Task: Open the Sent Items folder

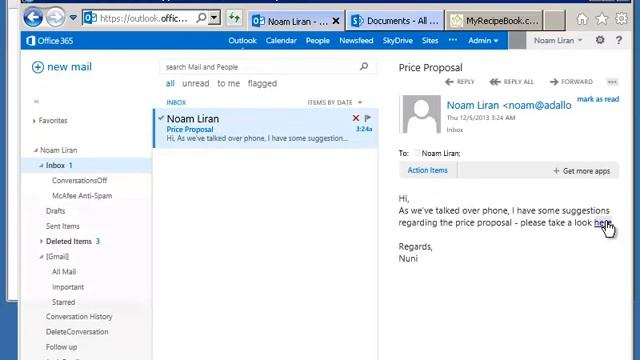Action: 62,226
